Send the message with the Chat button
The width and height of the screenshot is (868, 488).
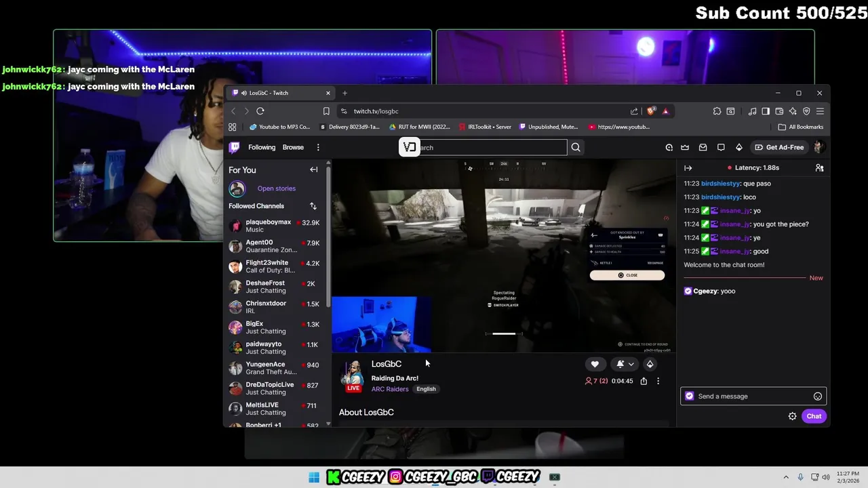(x=814, y=416)
